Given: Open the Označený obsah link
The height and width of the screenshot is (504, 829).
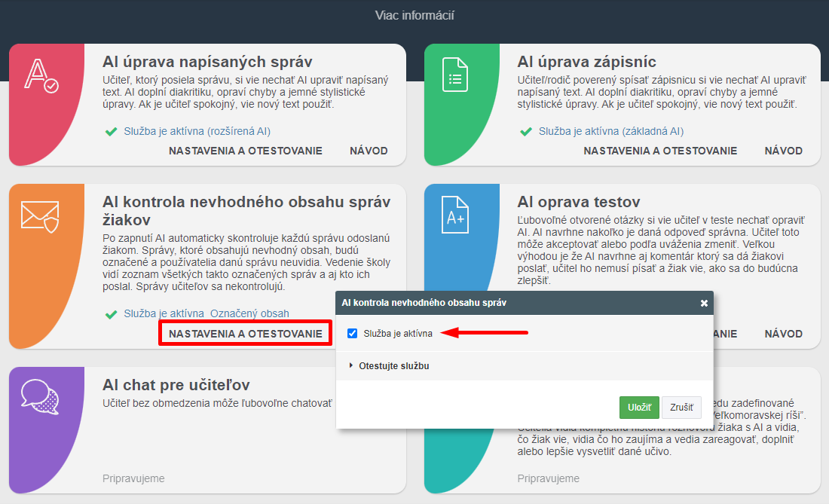Looking at the screenshot, I should coord(249,313).
